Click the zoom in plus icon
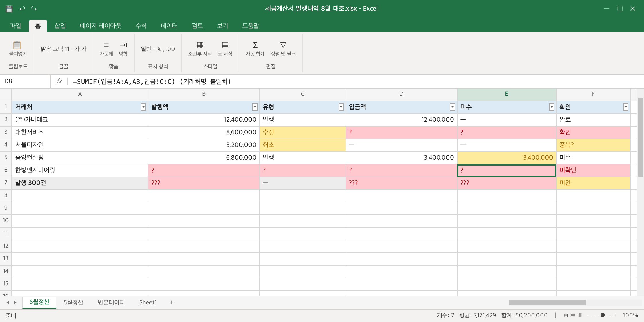The height and width of the screenshot is (322, 644). pos(615,315)
